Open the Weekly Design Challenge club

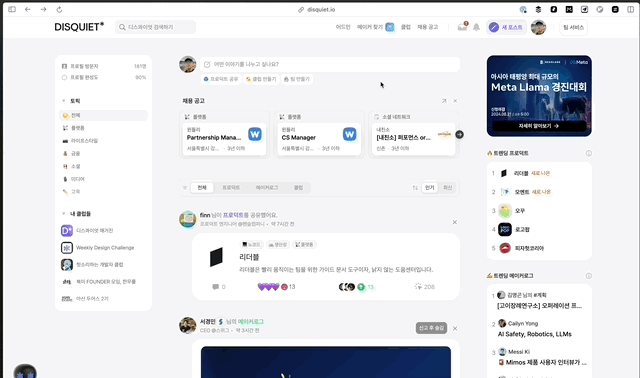click(105, 248)
